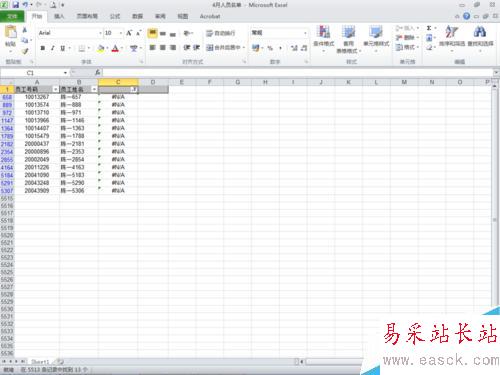This screenshot has width=500, height=375.
Task: Click the Save icon in quick access toolbar
Action: pos(16,5)
